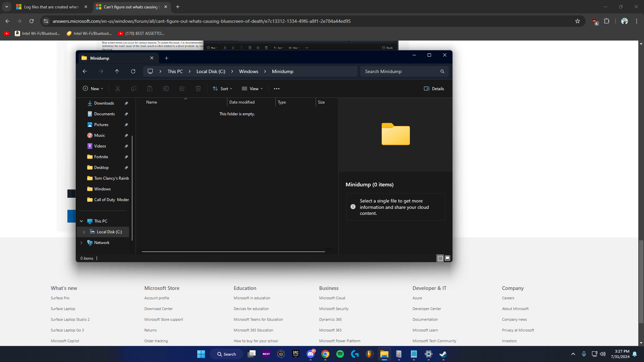Go up one folder level with the up arrow
644x362 pixels.
[117, 71]
